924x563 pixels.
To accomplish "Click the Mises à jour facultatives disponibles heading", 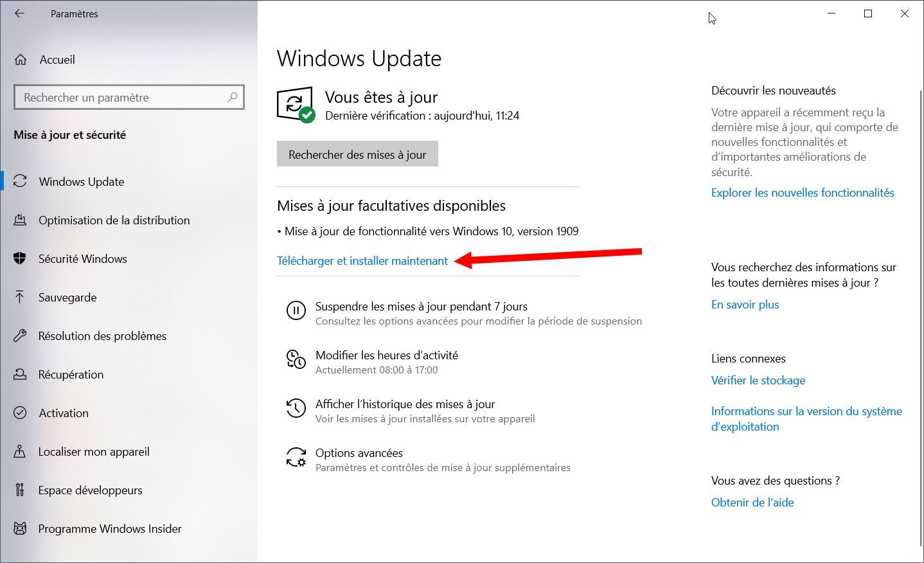I will [391, 206].
